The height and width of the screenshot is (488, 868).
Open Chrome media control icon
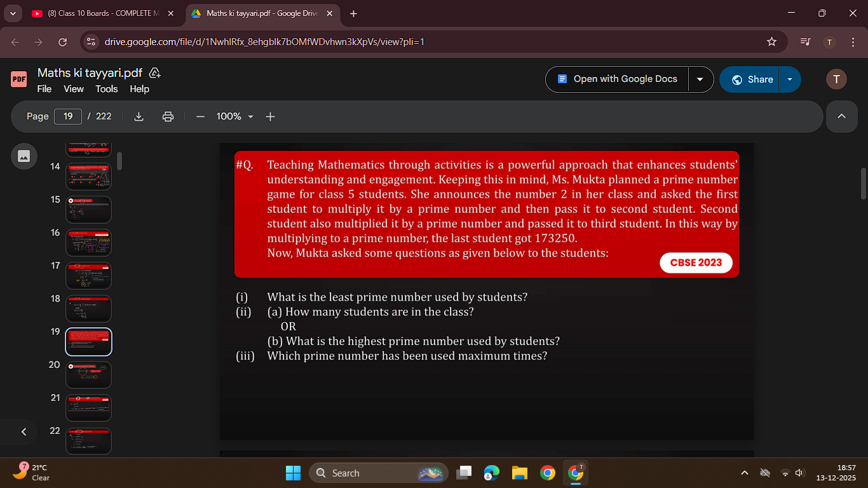pos(805,42)
